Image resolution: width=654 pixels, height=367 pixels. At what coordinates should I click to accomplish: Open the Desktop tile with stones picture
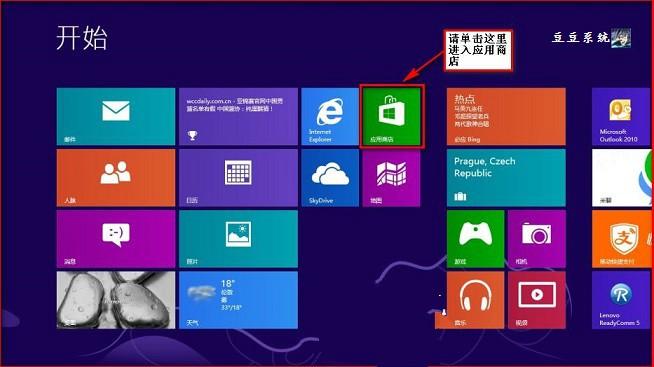[x=116, y=300]
